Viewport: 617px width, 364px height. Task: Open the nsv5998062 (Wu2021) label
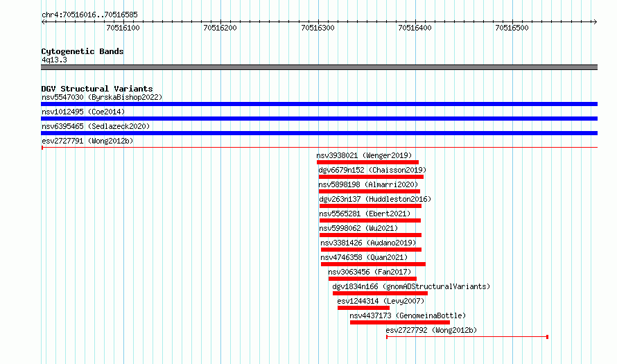(x=358, y=228)
